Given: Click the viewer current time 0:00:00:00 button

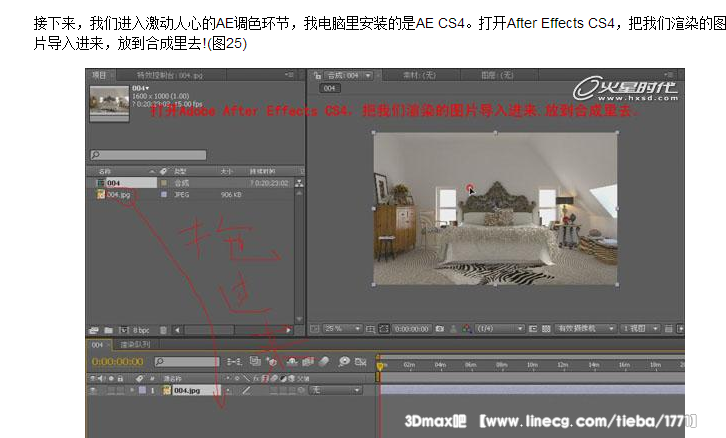Looking at the screenshot, I should 412,329.
